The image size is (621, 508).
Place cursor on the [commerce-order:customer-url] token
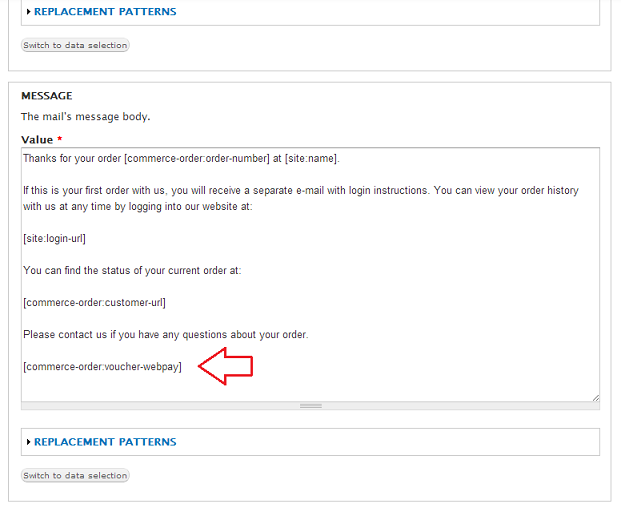tap(94, 302)
